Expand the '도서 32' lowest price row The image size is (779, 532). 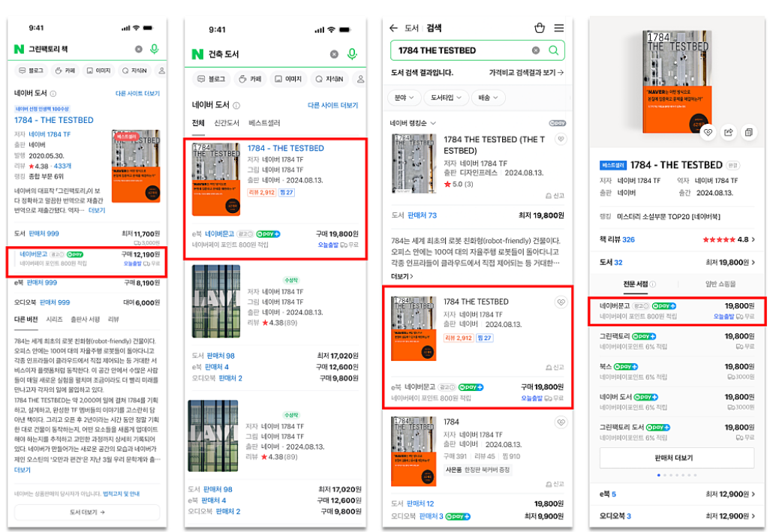[x=677, y=263]
